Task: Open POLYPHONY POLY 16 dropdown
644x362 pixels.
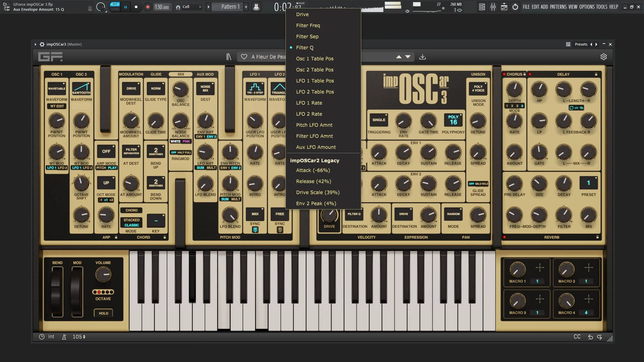Action: click(453, 120)
